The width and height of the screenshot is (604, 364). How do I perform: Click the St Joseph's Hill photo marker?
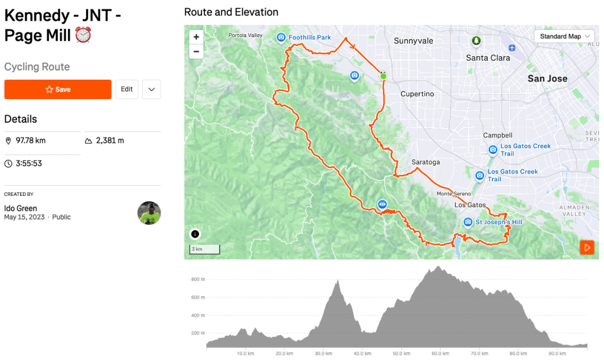(x=468, y=222)
